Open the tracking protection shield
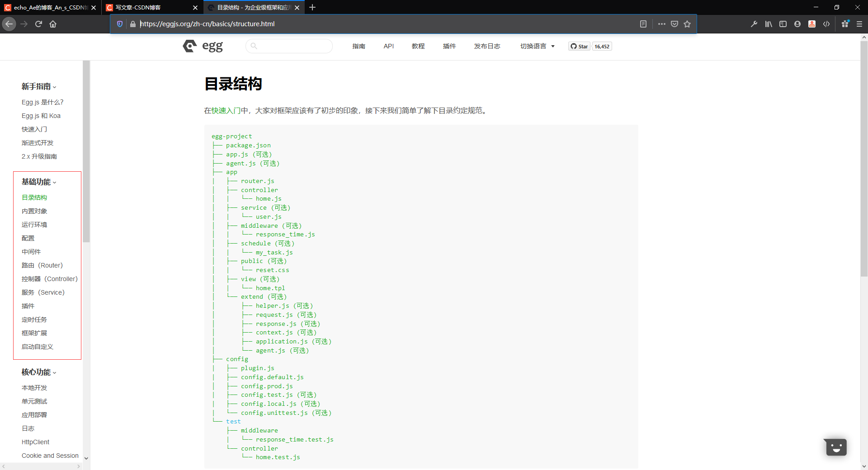Image resolution: width=868 pixels, height=470 pixels. pyautogui.click(x=119, y=24)
